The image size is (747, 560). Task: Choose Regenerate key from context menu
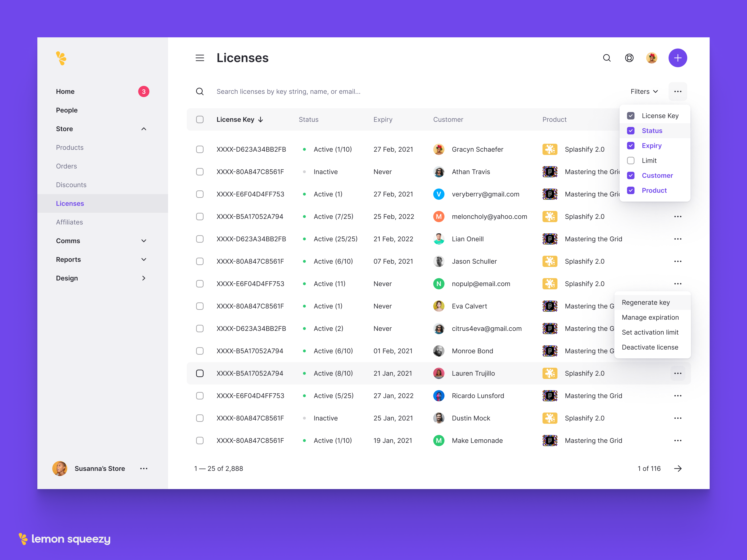[x=645, y=302]
